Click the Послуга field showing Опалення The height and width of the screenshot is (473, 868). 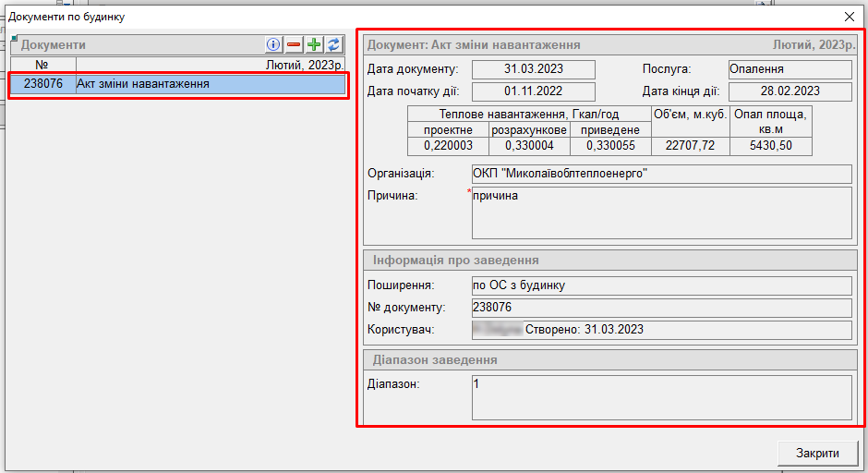point(790,69)
